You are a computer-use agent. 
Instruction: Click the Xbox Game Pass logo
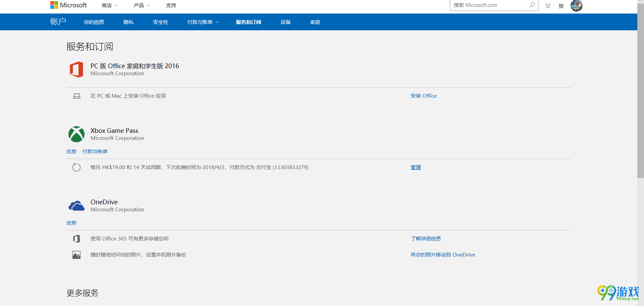pos(76,134)
